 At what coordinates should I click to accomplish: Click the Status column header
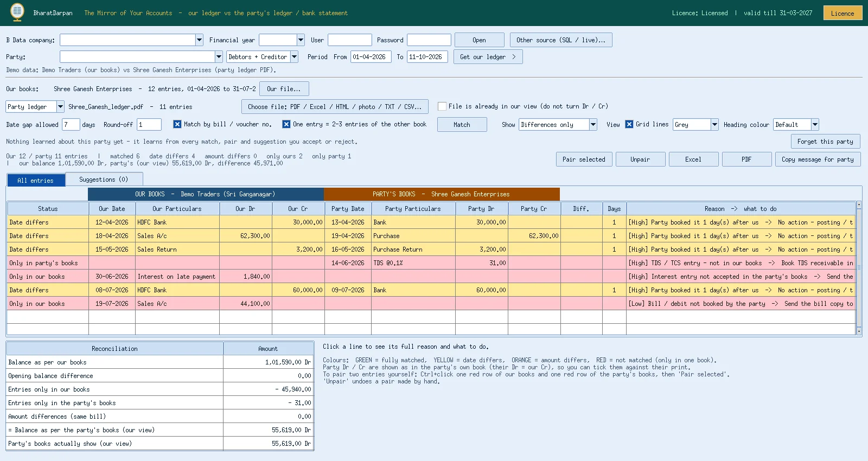click(x=48, y=209)
